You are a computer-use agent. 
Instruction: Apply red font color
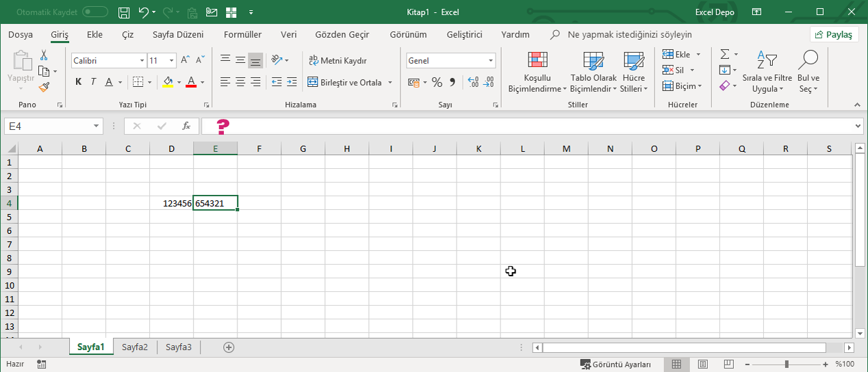click(x=191, y=82)
